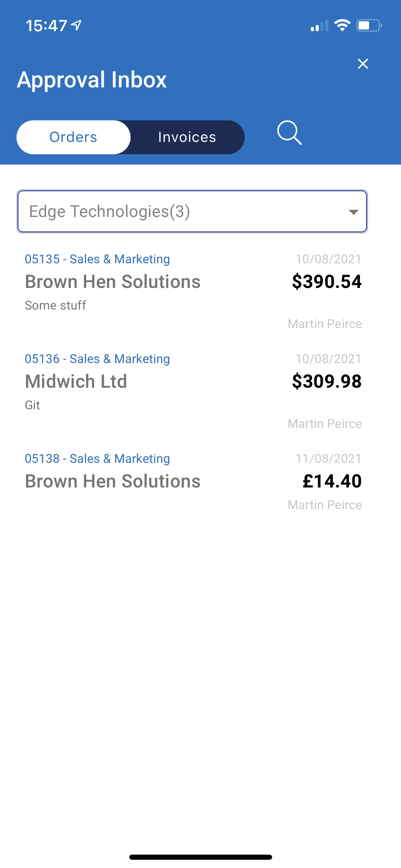The image size is (401, 868).
Task: Tap the home indicator bar
Action: click(x=200, y=857)
